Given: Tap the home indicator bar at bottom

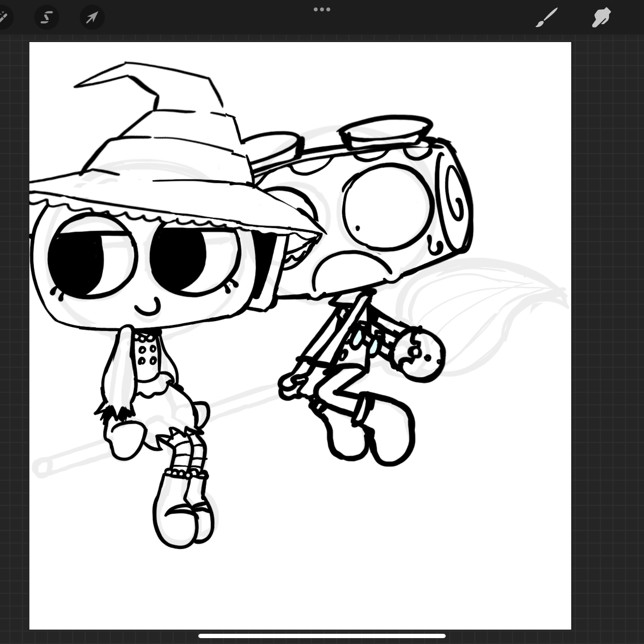Looking at the screenshot, I should click(x=322, y=636).
